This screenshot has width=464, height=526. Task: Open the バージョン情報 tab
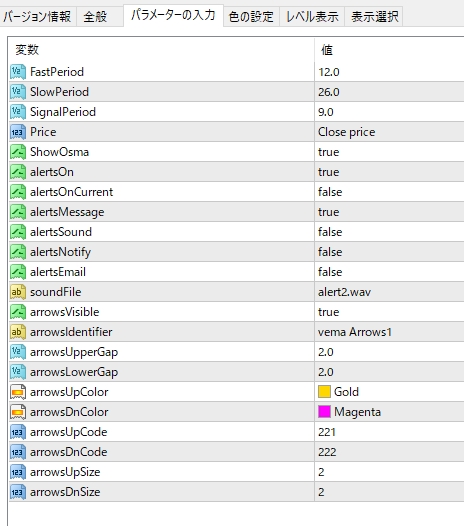coord(37,16)
